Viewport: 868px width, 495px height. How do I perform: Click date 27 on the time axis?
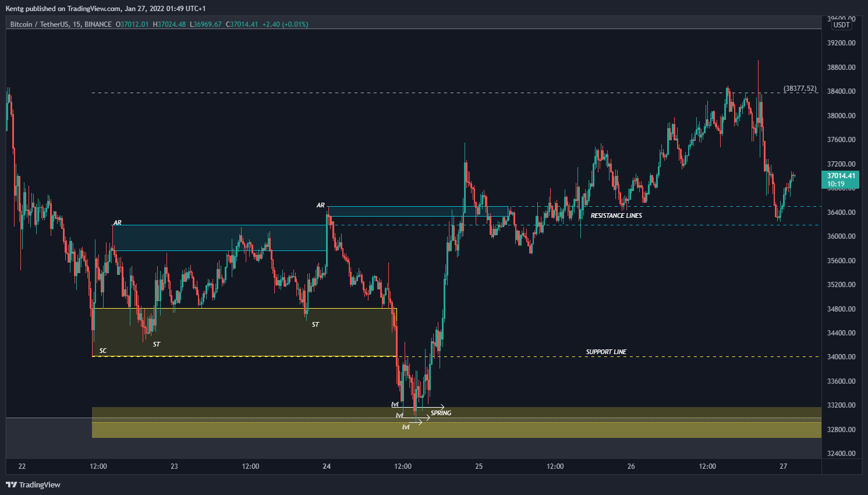784,466
